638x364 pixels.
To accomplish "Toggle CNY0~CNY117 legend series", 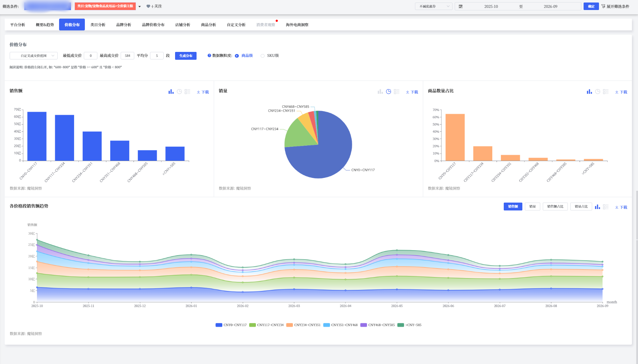I will tap(231, 325).
